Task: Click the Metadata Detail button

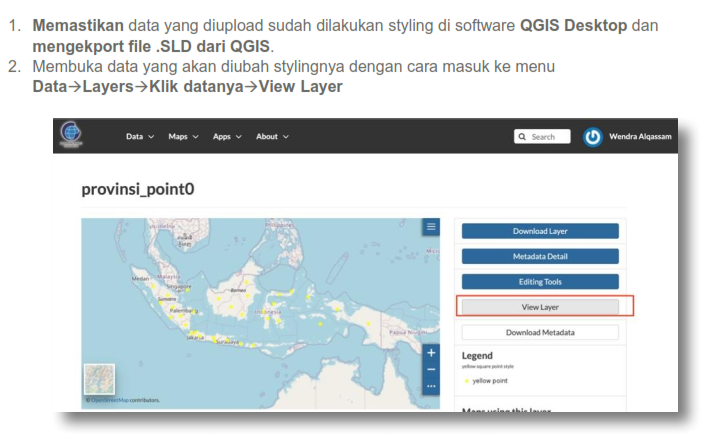Action: (x=540, y=256)
